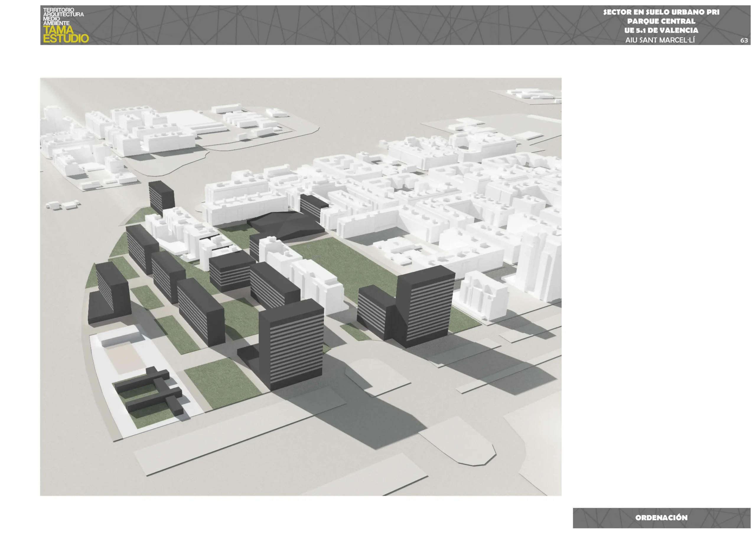Image resolution: width=756 pixels, height=533 pixels.
Task: Click the 'AIU SANT MARCEL·LÍ' subtitle
Action: pyautogui.click(x=660, y=40)
